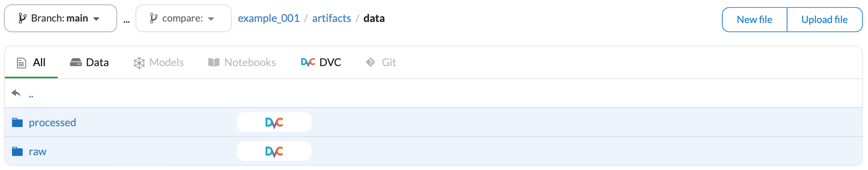Click the DVC badge on raw row

pos(274,151)
